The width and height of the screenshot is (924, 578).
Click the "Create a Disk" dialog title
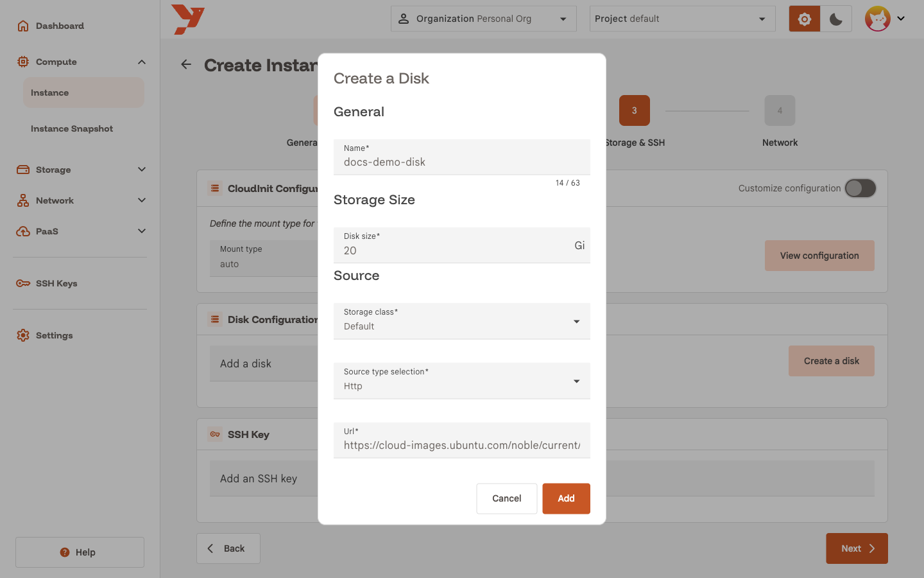click(x=381, y=78)
